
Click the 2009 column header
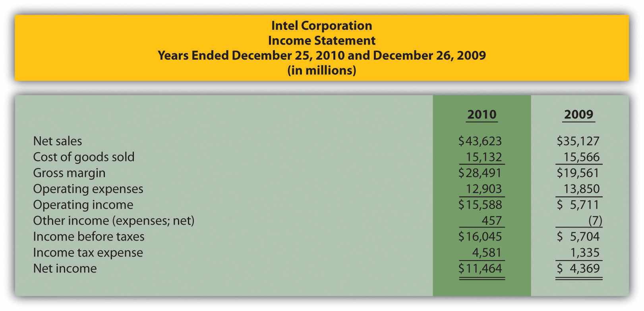578,115
